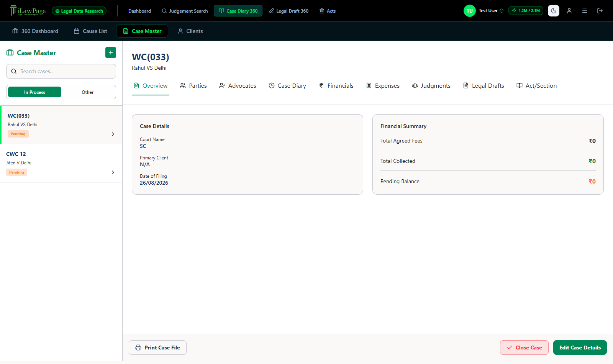Click Print Case File button

[x=157, y=348]
